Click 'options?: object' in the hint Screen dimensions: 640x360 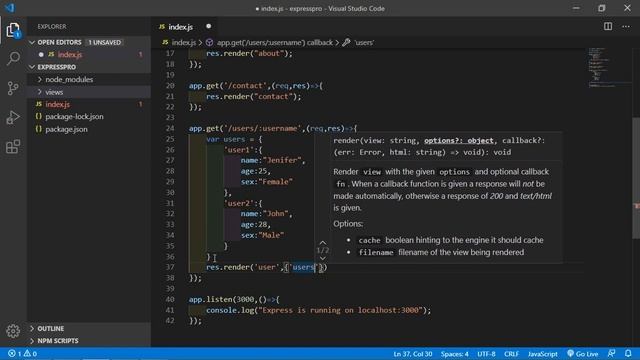458,140
